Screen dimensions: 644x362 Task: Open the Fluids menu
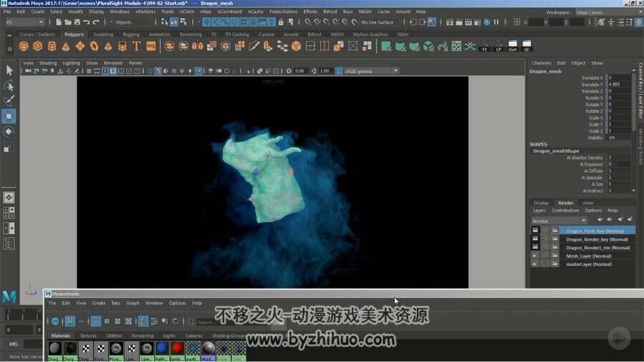click(x=167, y=12)
